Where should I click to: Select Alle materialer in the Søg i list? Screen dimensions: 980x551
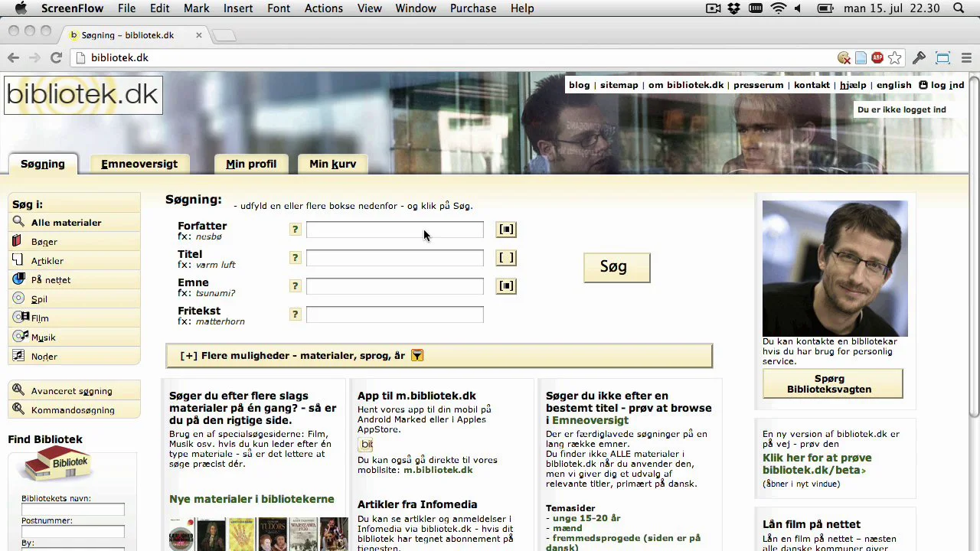[x=74, y=223]
